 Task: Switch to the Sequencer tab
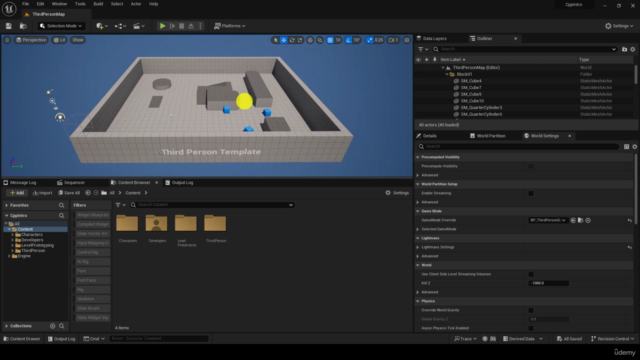pyautogui.click(x=71, y=182)
